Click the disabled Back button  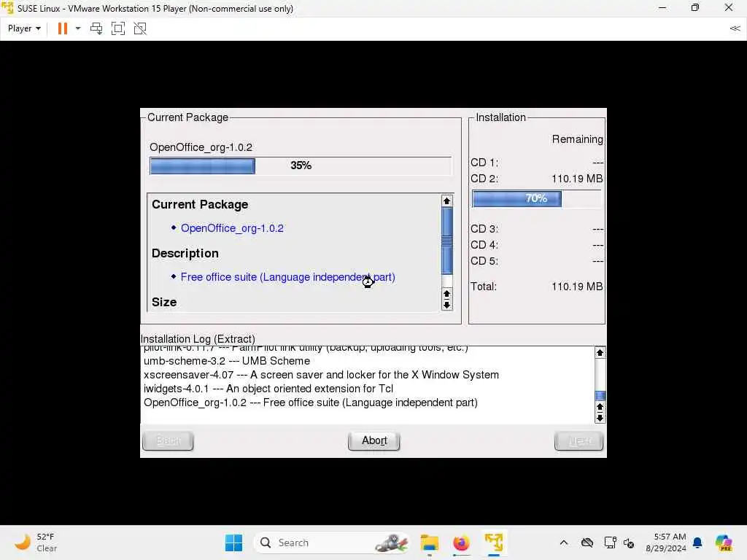tap(168, 440)
